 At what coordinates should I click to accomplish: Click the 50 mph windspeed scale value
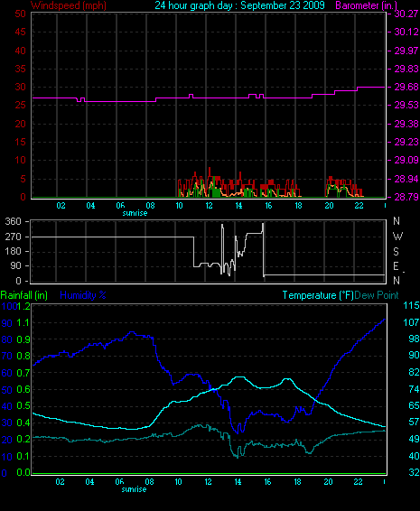click(20, 14)
